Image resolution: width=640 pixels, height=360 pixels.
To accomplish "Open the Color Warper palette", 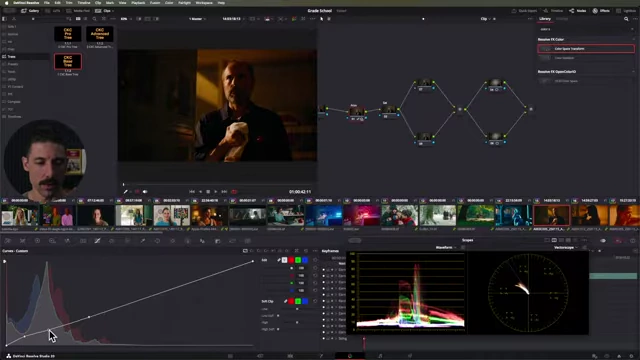I will tap(112, 241).
